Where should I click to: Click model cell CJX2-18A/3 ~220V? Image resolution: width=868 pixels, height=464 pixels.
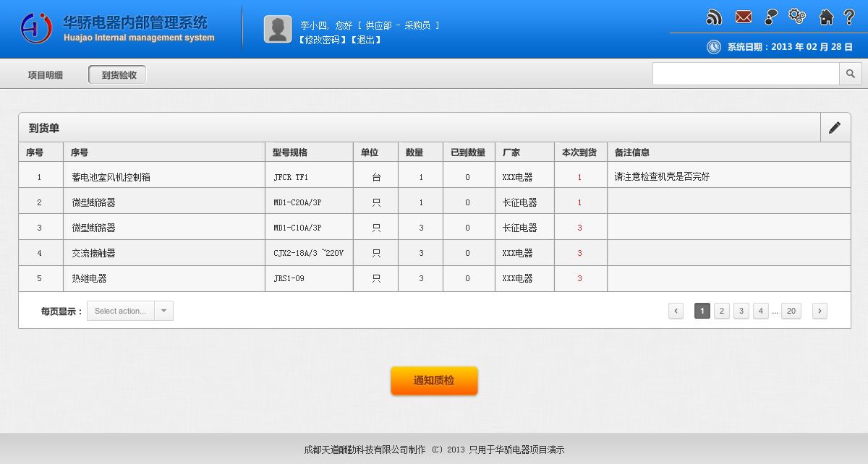coord(308,253)
